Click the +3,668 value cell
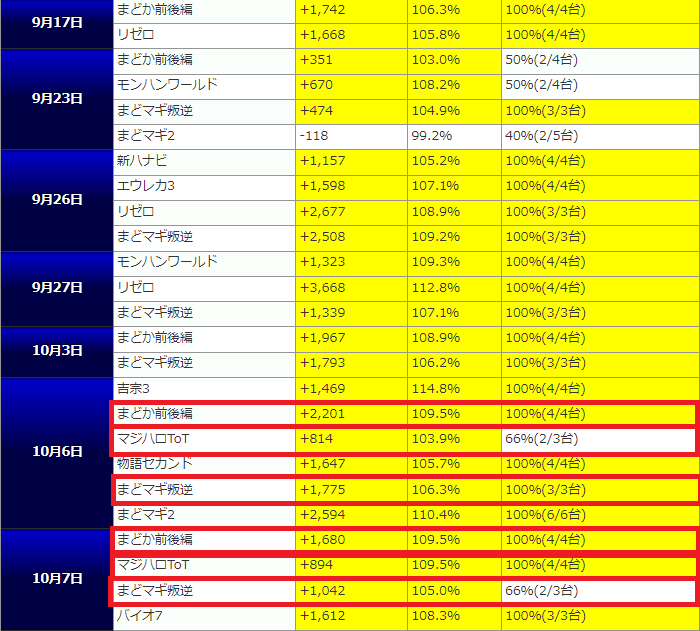 (x=351, y=288)
